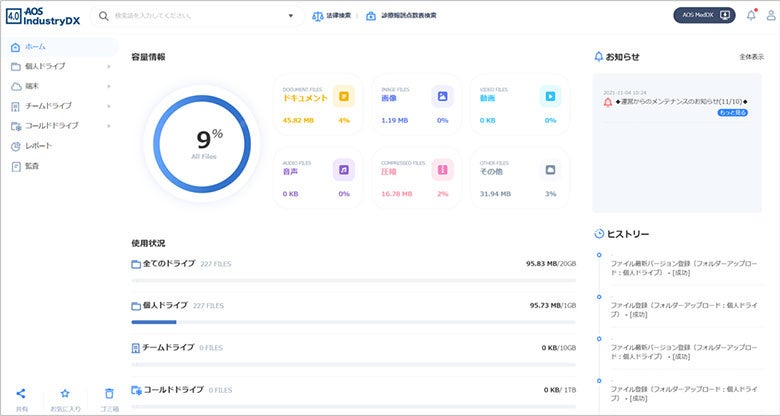Click the コールドドライブ usage row label

(174, 390)
